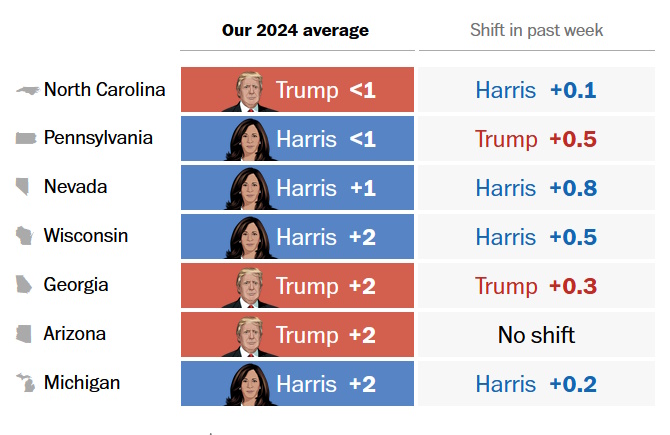Viewport: 670px width, 435px height.
Task: Click the "No shift" cell for Arizona
Action: pyautogui.click(x=536, y=335)
